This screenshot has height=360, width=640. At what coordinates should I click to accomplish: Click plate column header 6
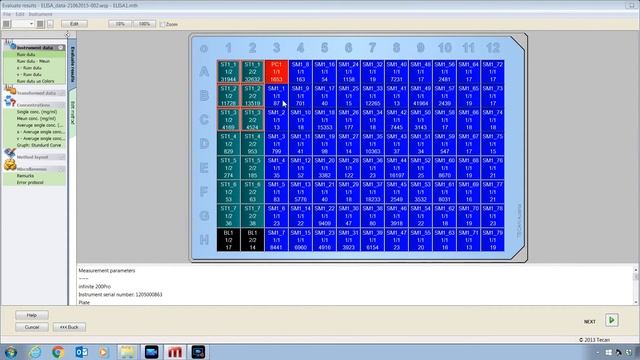pos(348,48)
